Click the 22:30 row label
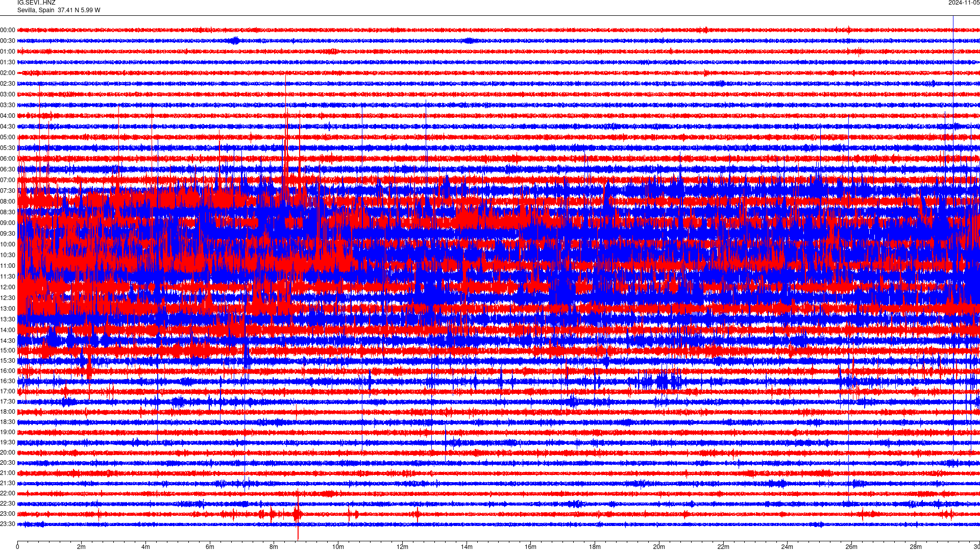Viewport: 980px width, 551px height. tap(8, 504)
